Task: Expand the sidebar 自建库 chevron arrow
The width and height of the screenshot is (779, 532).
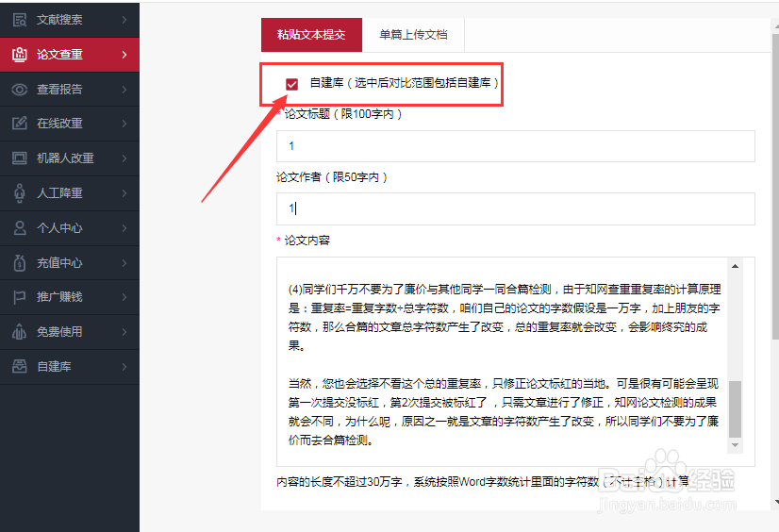Action: [124, 367]
